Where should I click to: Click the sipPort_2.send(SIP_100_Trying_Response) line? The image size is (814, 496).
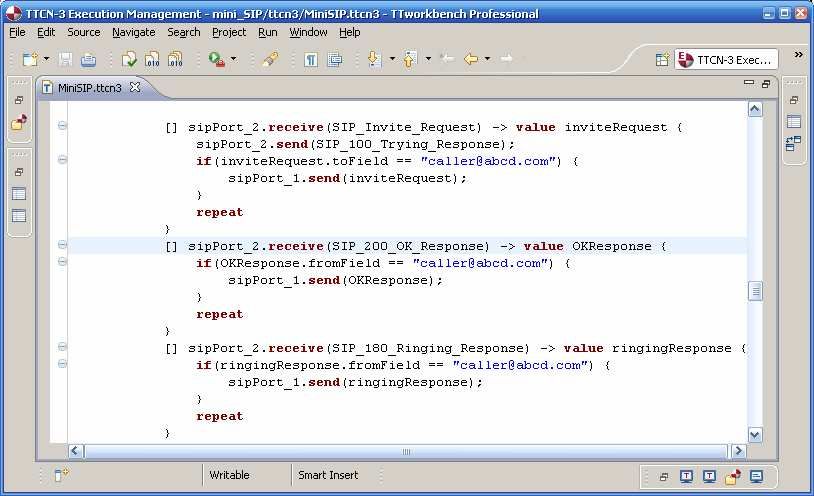(355, 144)
